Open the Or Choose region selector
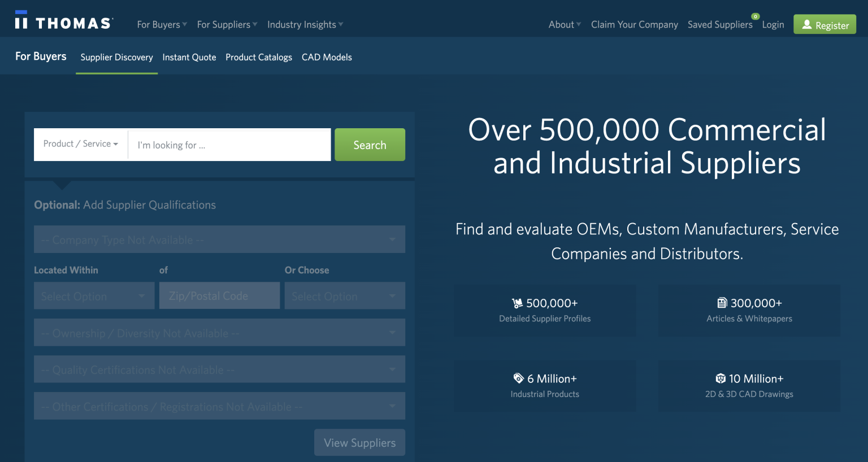 click(345, 295)
